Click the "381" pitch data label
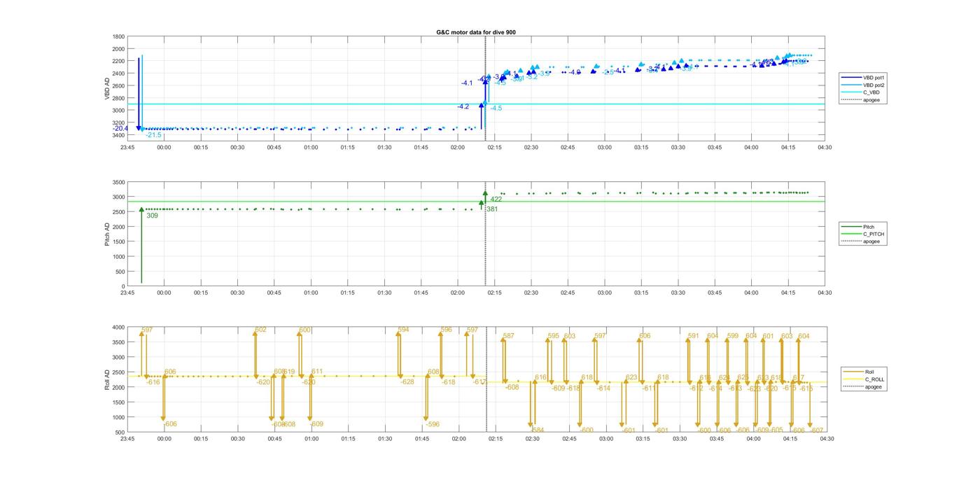 click(492, 209)
